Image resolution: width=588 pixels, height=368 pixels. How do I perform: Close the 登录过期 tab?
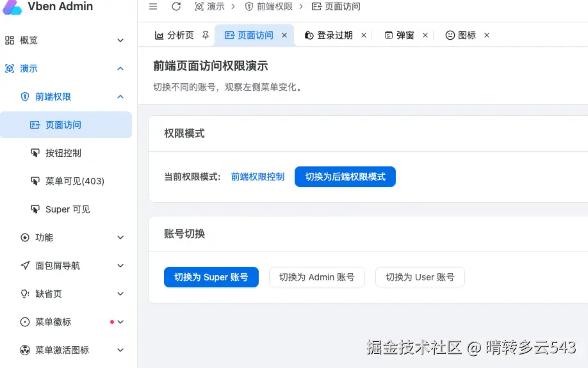coord(364,35)
